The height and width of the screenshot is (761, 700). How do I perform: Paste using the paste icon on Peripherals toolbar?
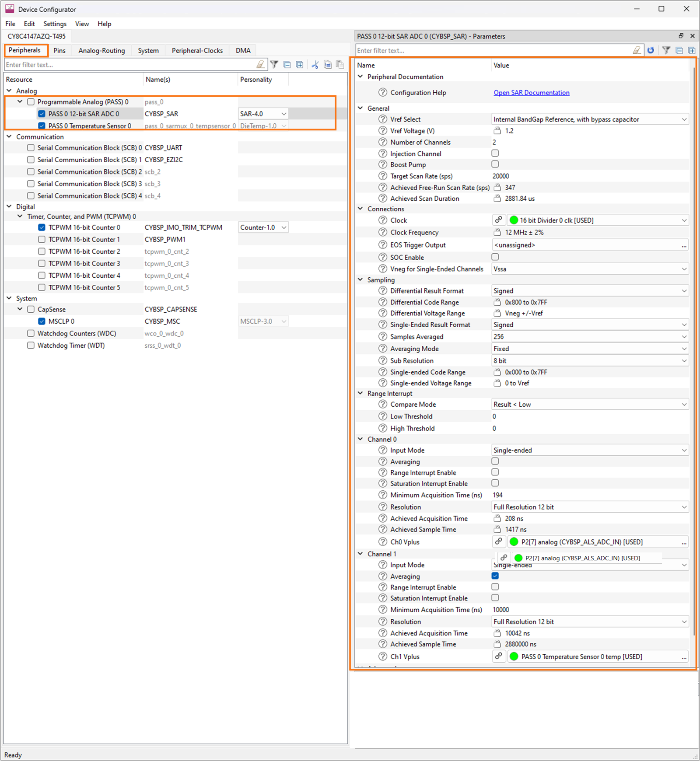[340, 64]
